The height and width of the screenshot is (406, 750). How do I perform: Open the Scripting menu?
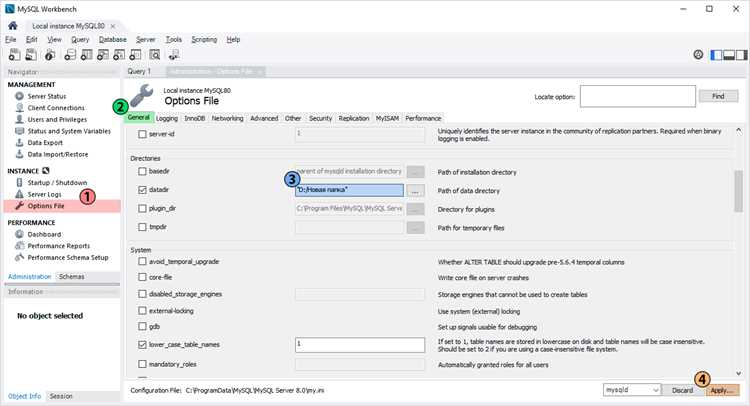click(x=204, y=40)
